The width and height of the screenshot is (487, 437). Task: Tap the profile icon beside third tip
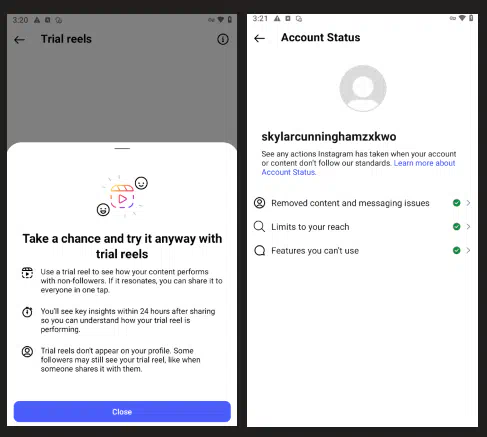(27, 352)
